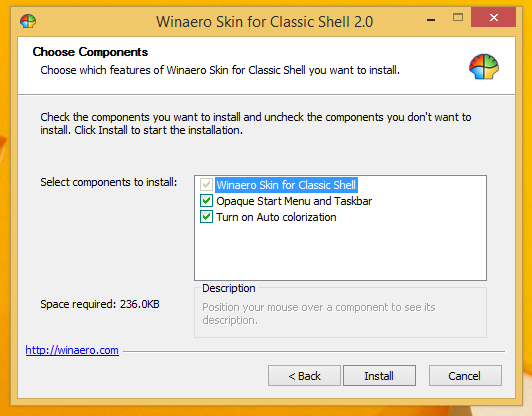Image resolution: width=532 pixels, height=416 pixels.
Task: Toggle the grayed Winaero Skin for Classic Shell checkbox
Action: (206, 185)
